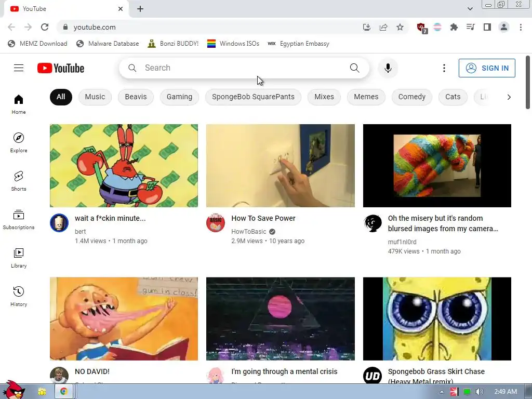Viewport: 532px width, 399px height.
Task: Open MEMZ Download bookmark
Action: pos(37,44)
